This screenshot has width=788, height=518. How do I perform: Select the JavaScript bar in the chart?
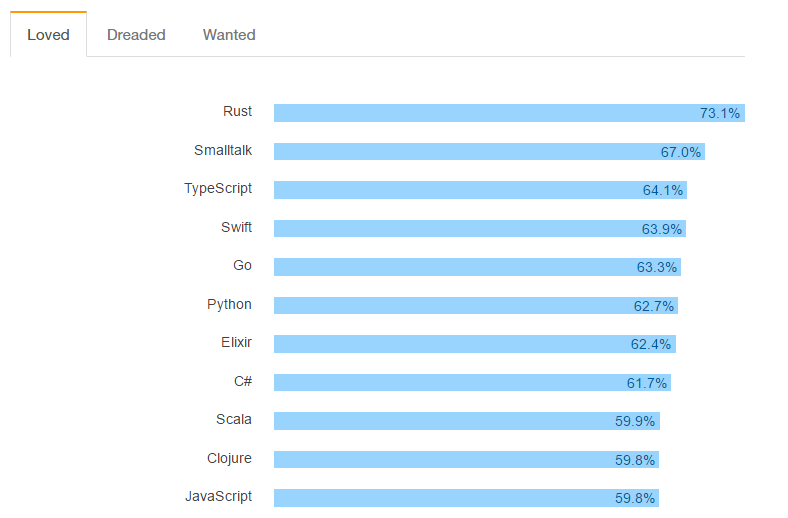tap(466, 498)
